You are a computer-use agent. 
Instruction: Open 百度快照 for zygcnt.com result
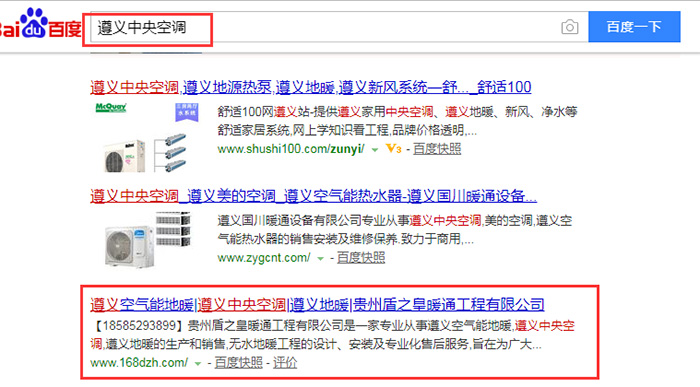tap(361, 258)
